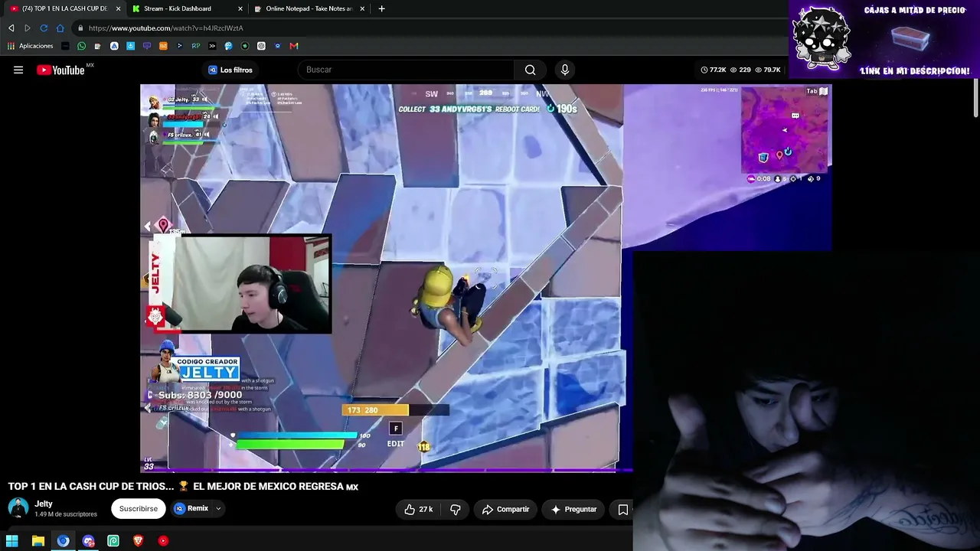Close the Stream - Kick Dashboard tab
This screenshot has width=980, height=551.
240,8
